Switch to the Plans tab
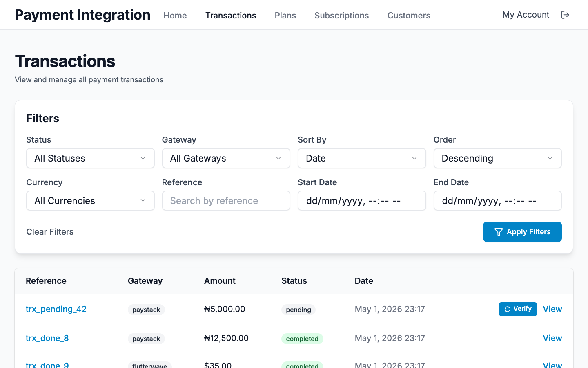 285,16
